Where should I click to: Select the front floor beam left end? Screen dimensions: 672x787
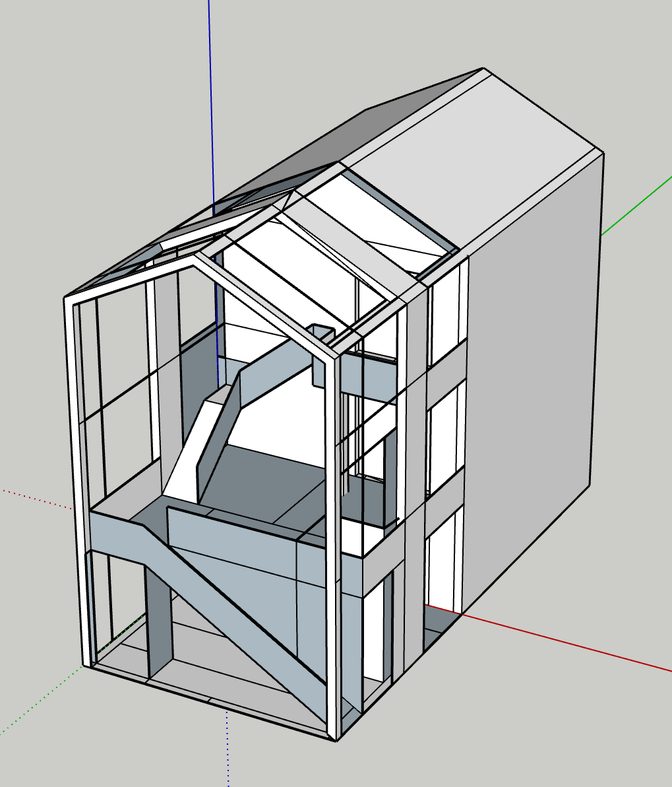112,536
